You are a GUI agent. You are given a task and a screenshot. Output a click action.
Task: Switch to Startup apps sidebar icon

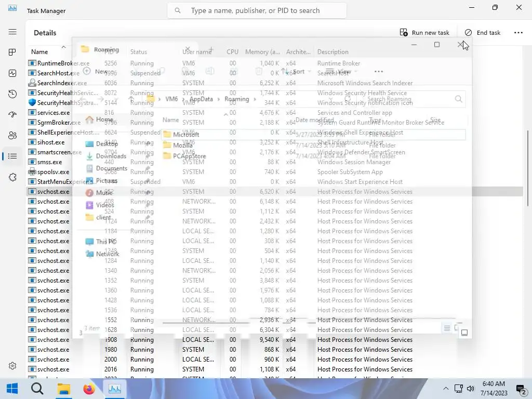[x=12, y=115]
